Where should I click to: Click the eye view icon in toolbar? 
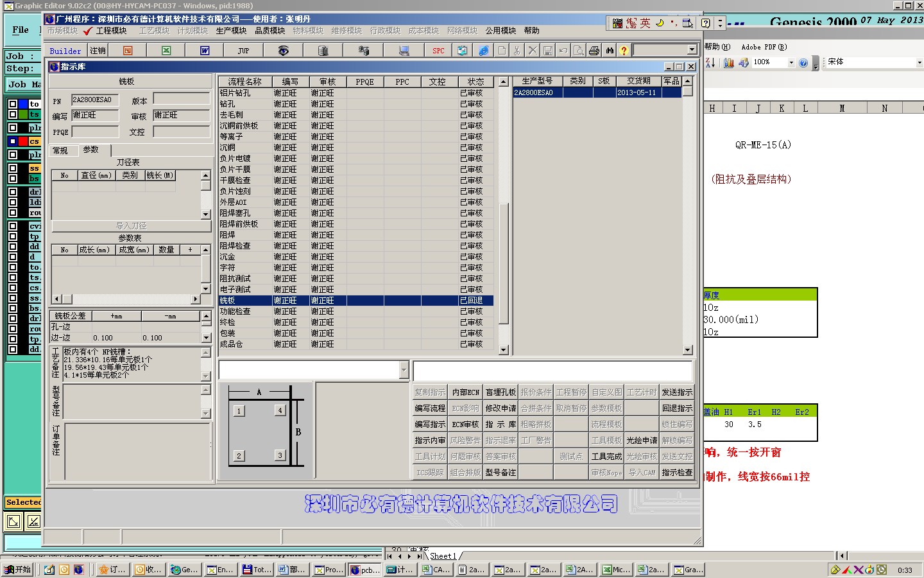283,51
